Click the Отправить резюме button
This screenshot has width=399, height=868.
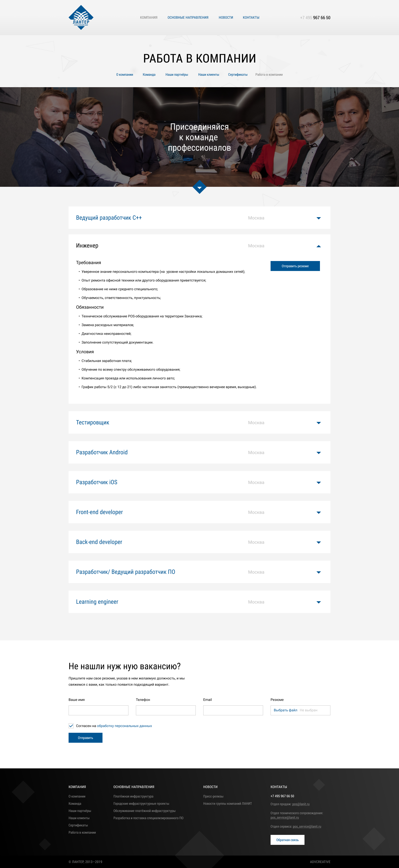(295, 266)
